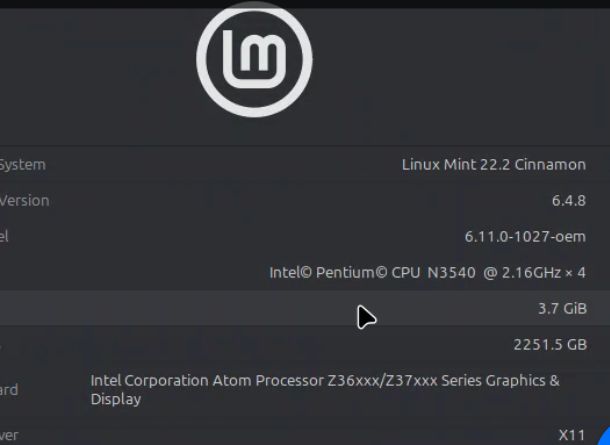Select the Linux Mint 22.2 Cinnamon value
Screen dimensions: 610x445
tap(493, 164)
